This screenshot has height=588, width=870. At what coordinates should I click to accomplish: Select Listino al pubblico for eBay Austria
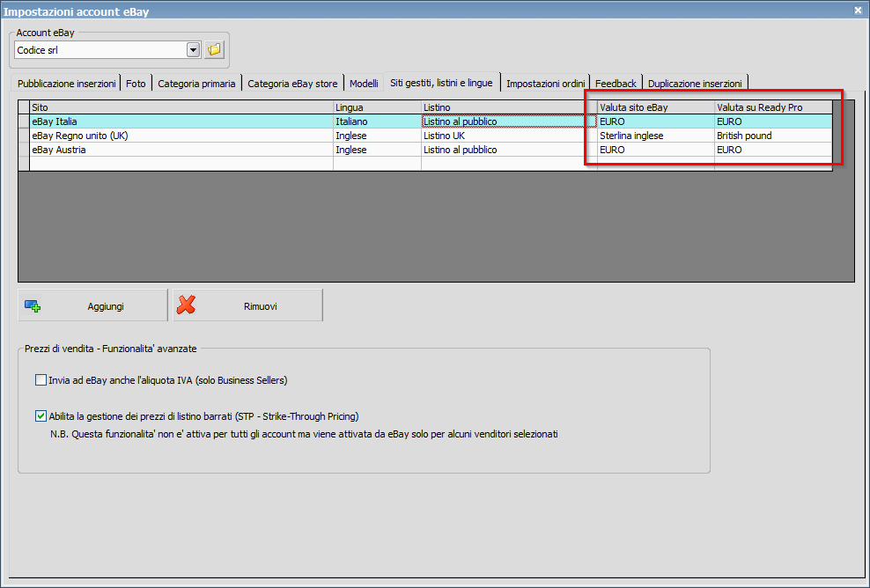[x=509, y=150]
